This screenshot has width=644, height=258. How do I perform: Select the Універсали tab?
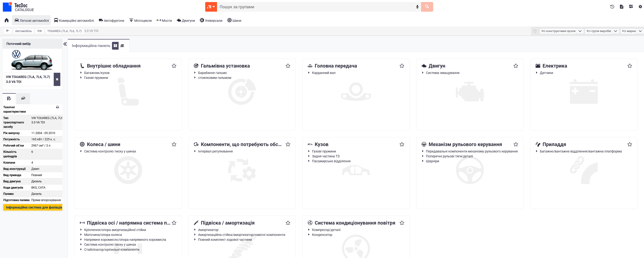click(211, 20)
